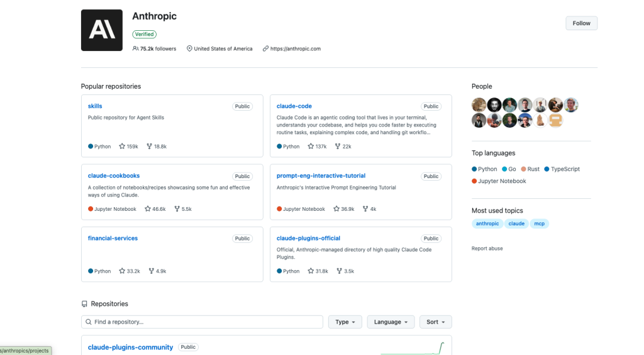Click the Python language color dot under Top languages
Image resolution: width=644 pixels, height=355 pixels.
[474, 169]
